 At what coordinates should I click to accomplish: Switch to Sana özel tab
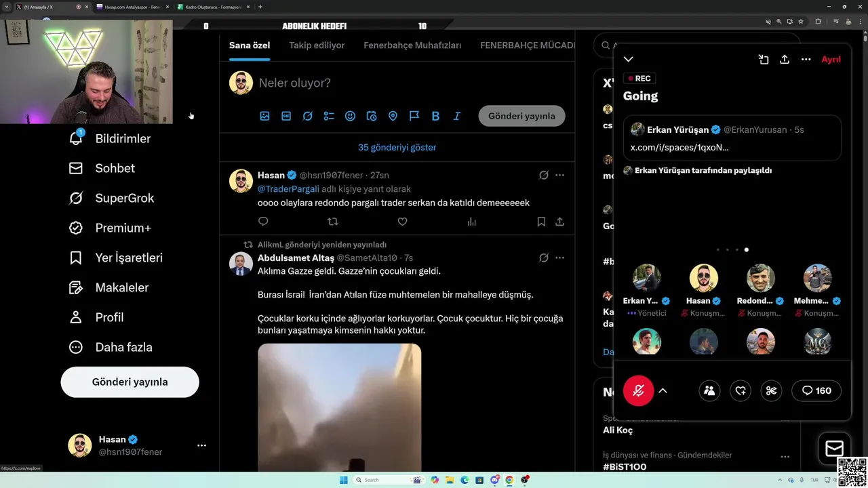250,45
